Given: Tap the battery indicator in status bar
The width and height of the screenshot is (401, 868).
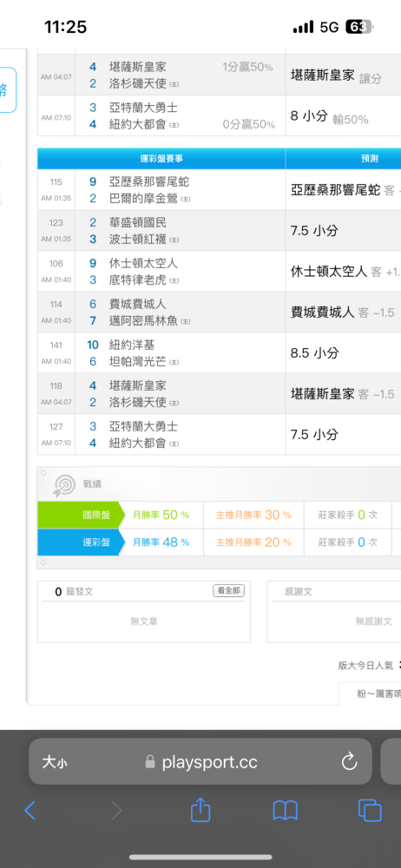Looking at the screenshot, I should point(359,27).
